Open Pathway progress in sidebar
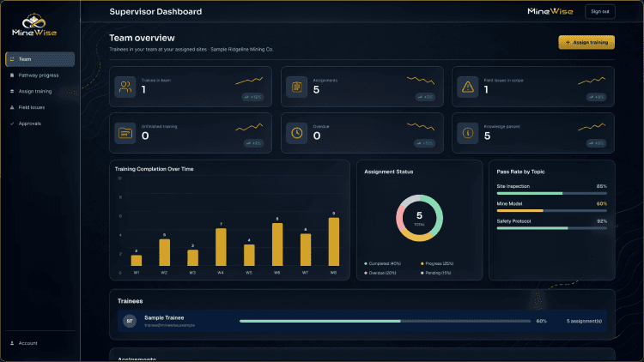Viewport: 644px width, 362px height. 39,75
